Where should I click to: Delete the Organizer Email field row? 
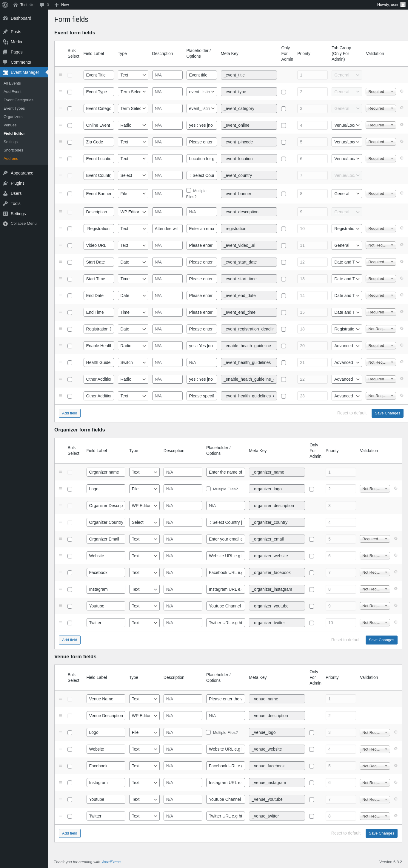click(x=395, y=538)
